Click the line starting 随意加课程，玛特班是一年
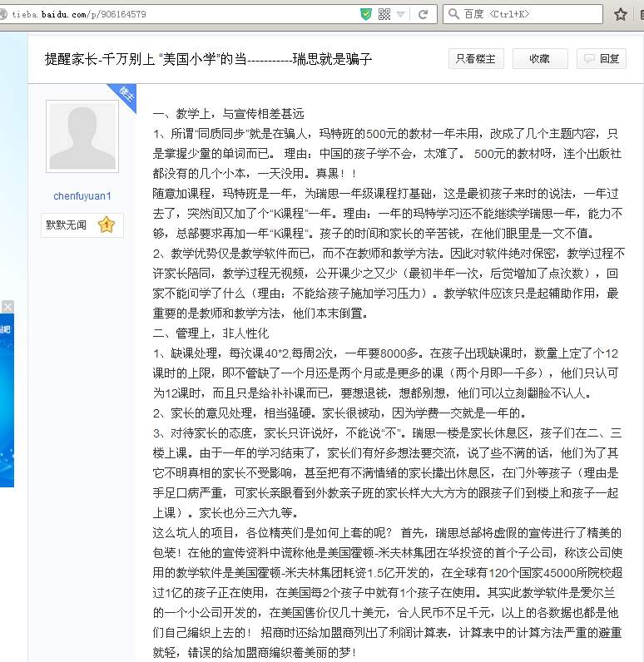Screen dimensions: 644x662 tap(385, 194)
